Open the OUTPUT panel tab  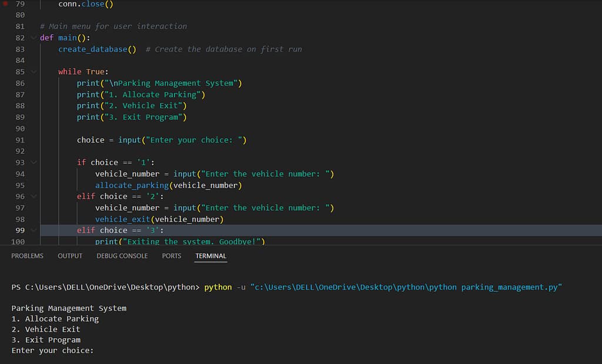pyautogui.click(x=69, y=255)
